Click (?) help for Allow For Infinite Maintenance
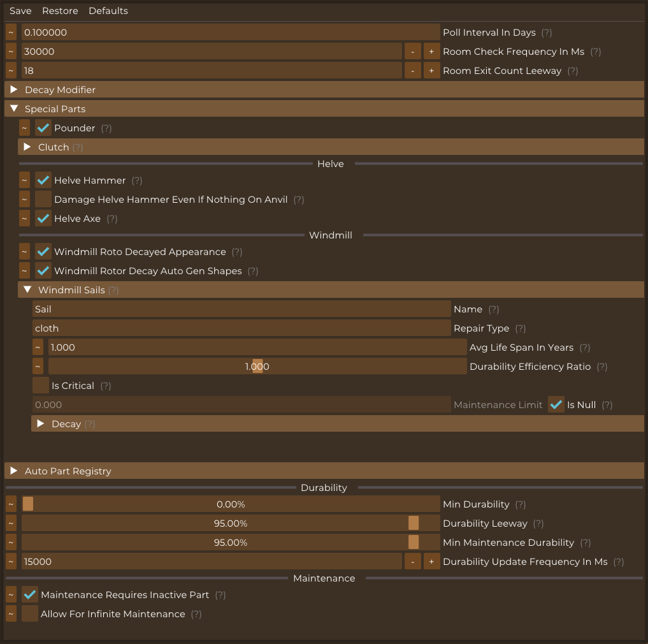 196,614
